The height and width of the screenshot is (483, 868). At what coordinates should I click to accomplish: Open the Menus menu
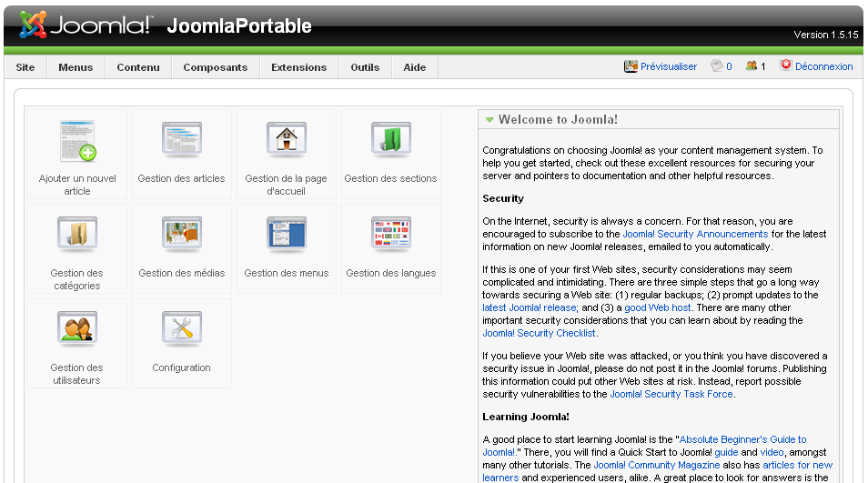[x=76, y=67]
